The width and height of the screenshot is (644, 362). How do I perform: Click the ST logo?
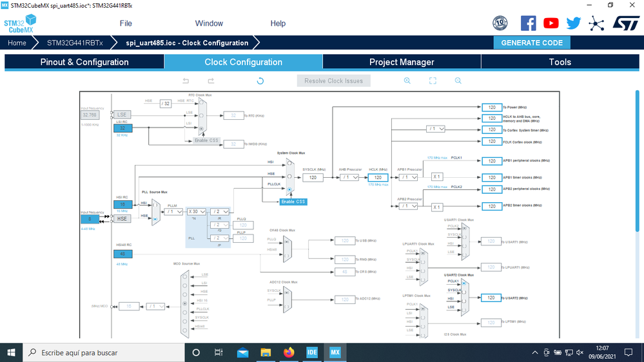click(x=626, y=23)
